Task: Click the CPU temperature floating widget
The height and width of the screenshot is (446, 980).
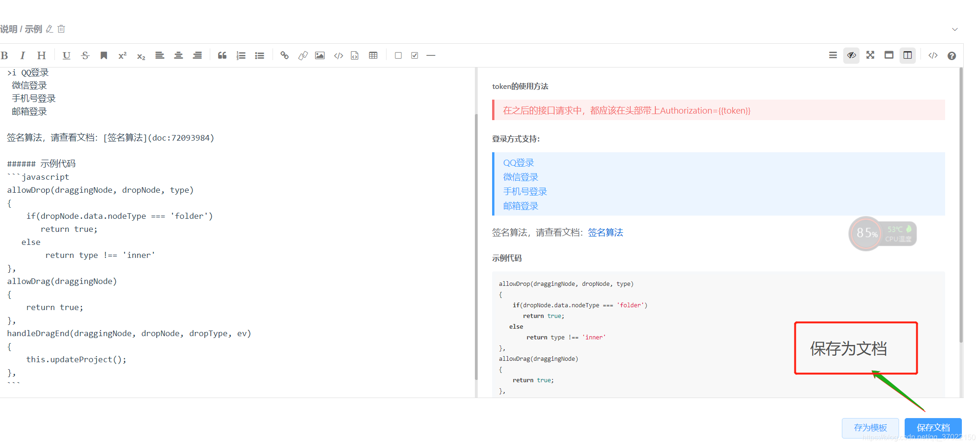Action: (x=882, y=234)
